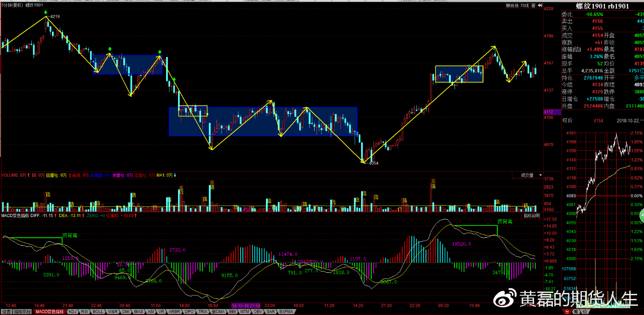Click the 卖出 price 4156
Screen dimensions: 644x315
coord(598,21)
